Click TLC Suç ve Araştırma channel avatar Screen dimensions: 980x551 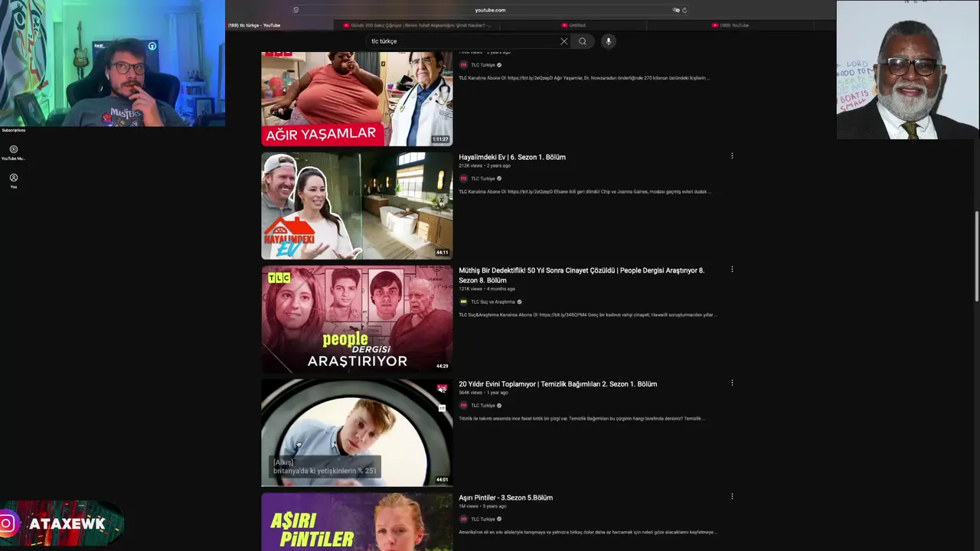[x=463, y=302]
